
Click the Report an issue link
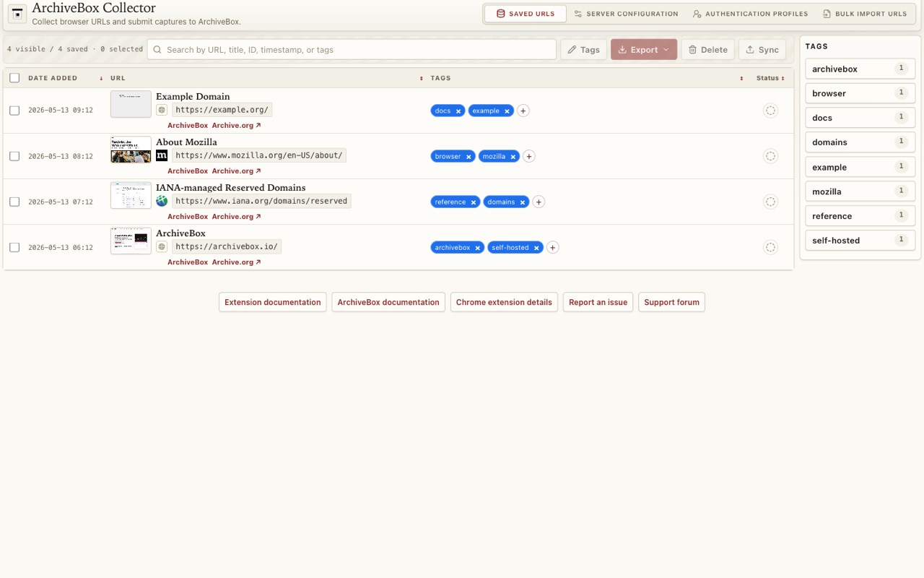pos(598,302)
